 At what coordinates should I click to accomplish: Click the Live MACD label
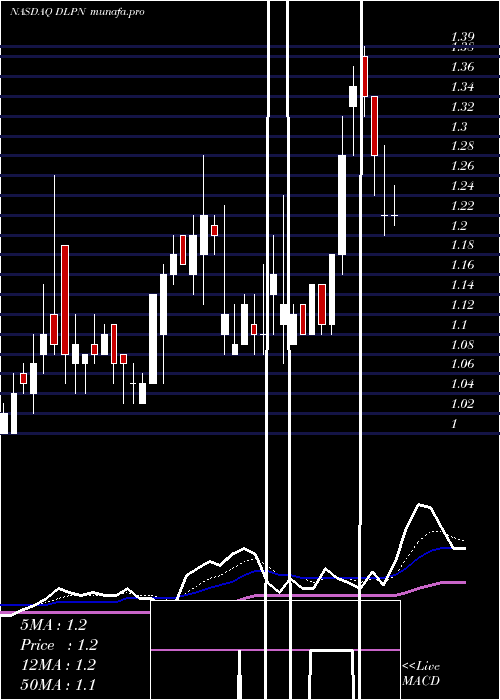421,673
